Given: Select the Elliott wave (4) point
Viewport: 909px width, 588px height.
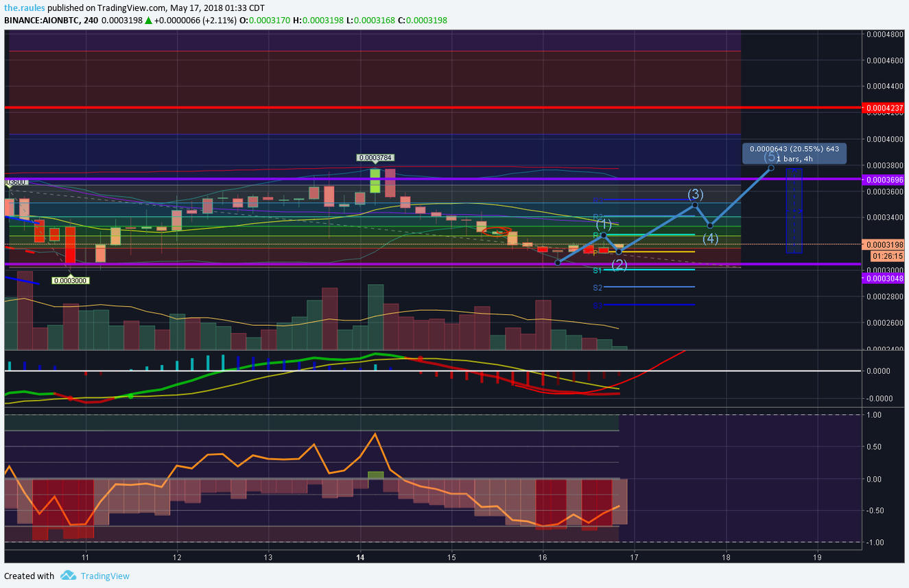Looking at the screenshot, I should (x=710, y=226).
